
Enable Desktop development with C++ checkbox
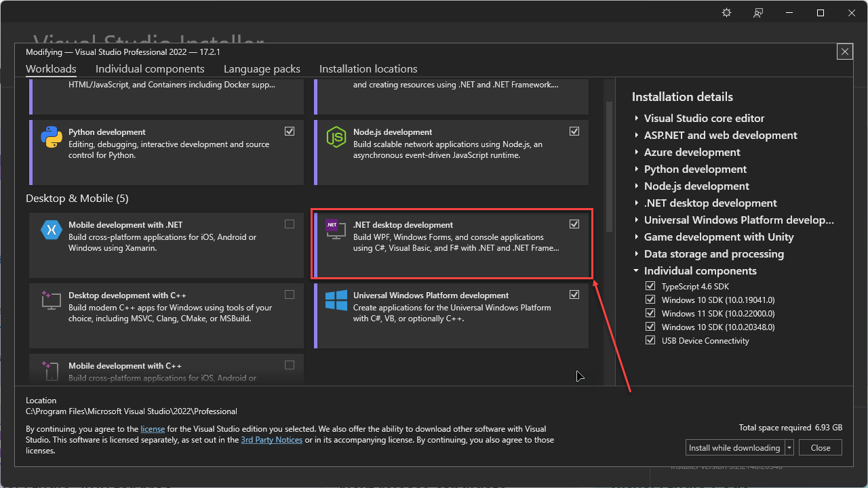point(290,295)
